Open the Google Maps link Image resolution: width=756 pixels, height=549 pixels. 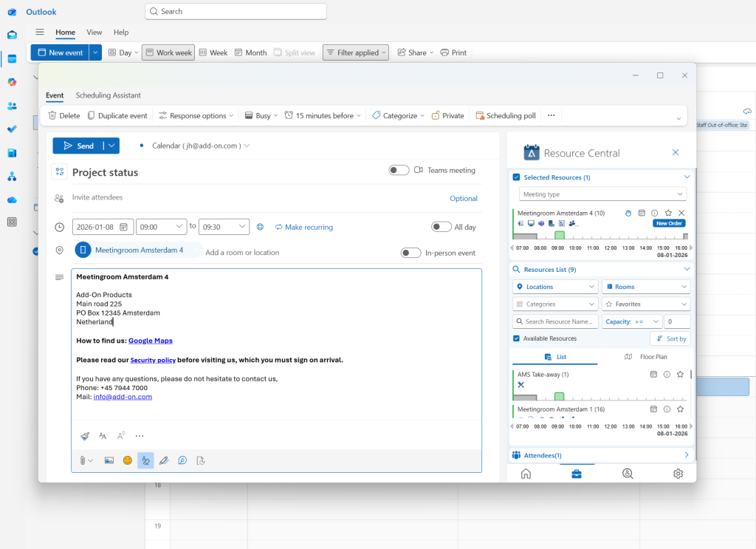click(x=150, y=341)
